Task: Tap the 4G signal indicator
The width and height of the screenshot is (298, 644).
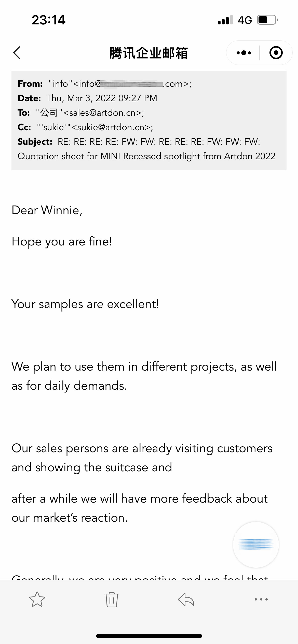Action: coord(245,20)
